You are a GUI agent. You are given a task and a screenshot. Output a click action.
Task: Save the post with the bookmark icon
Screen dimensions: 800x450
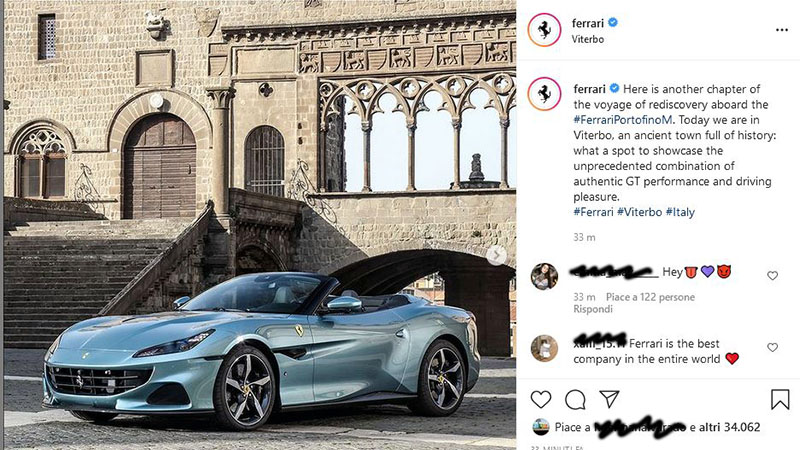point(780,399)
